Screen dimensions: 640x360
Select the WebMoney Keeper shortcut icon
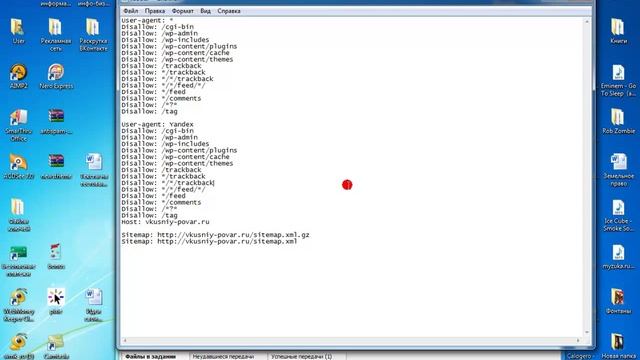click(x=18, y=305)
